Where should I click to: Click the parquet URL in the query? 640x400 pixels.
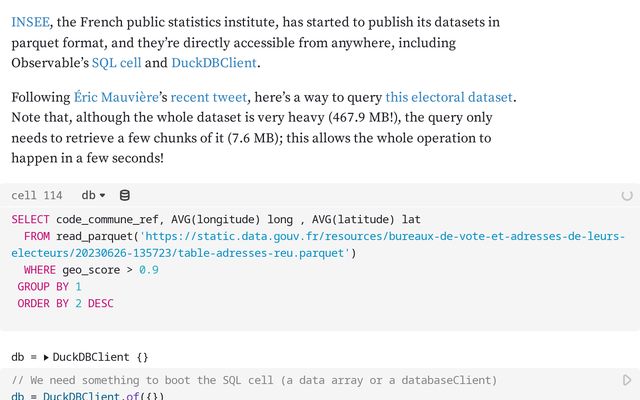[x=318, y=244]
